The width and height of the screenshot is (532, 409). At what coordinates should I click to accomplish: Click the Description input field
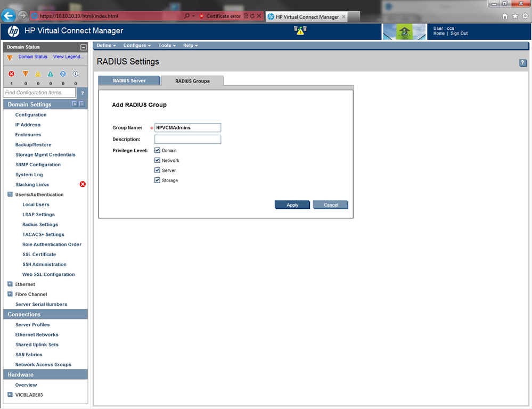[187, 139]
